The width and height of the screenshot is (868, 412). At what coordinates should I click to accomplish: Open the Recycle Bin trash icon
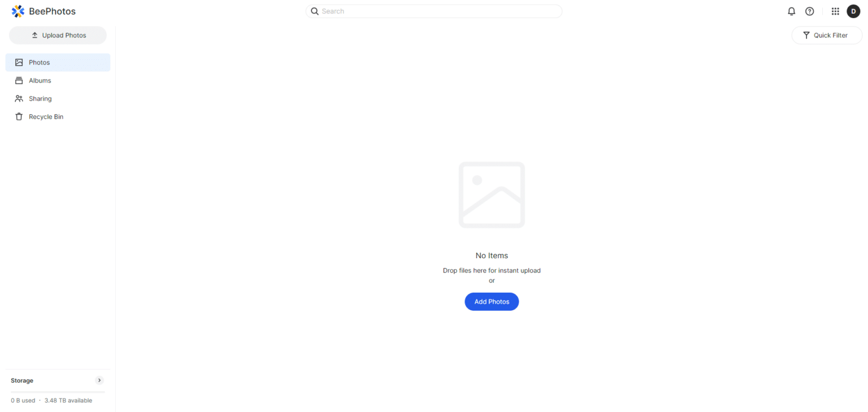[19, 116]
